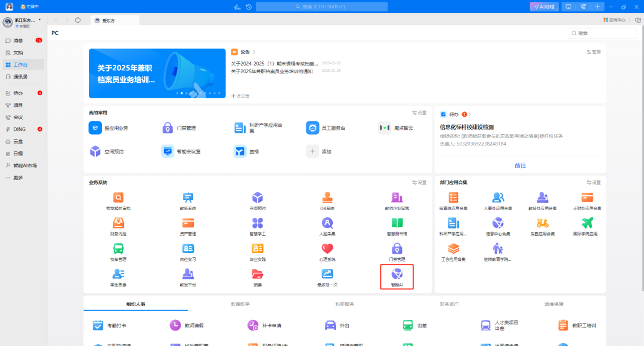644x346 pixels.
Task: Open the 校车管理 bus icon
Action: (118, 249)
